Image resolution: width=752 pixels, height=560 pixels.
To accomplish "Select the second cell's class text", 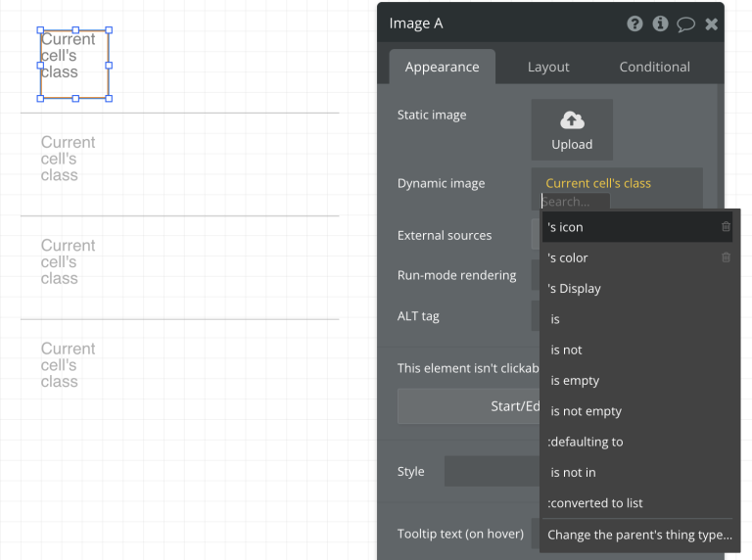I will (68, 159).
